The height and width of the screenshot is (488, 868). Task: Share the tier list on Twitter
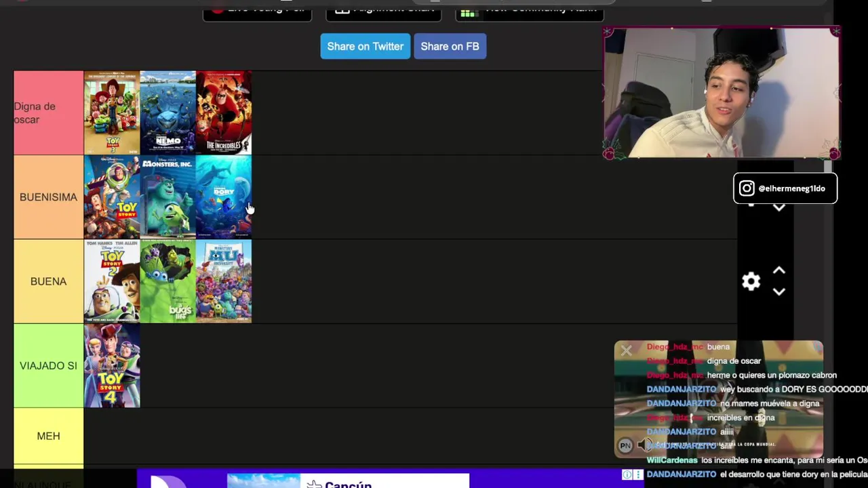pyautogui.click(x=366, y=46)
